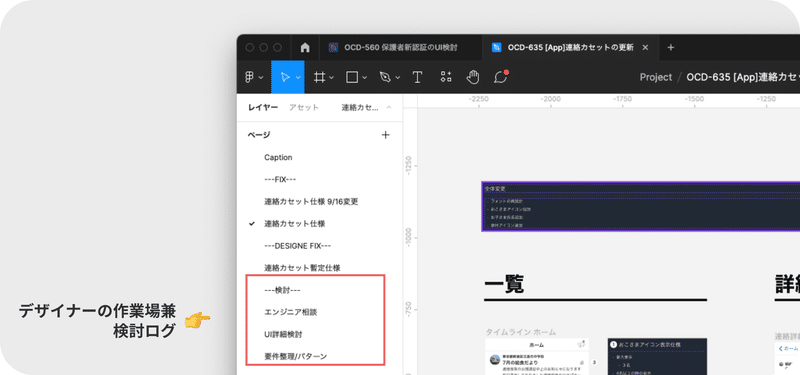This screenshot has height=375, width=800.
Task: Expand Move tool options dropdown arrow
Action: (298, 78)
